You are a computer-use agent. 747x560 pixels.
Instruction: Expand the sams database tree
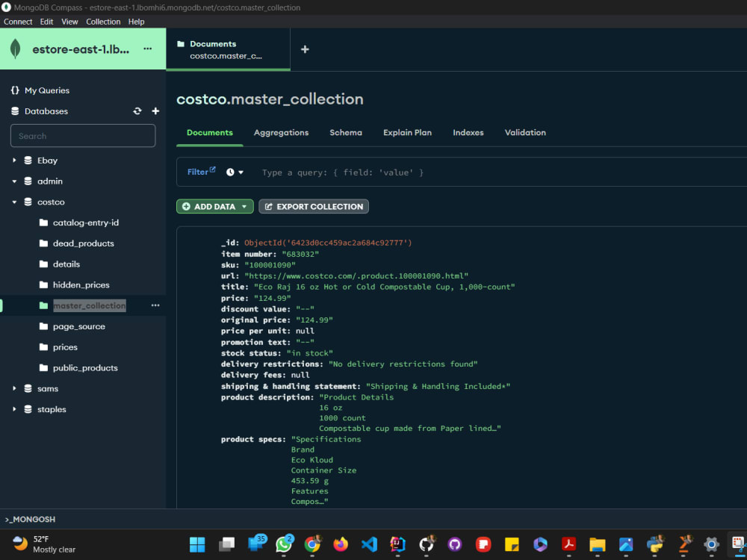pos(14,388)
